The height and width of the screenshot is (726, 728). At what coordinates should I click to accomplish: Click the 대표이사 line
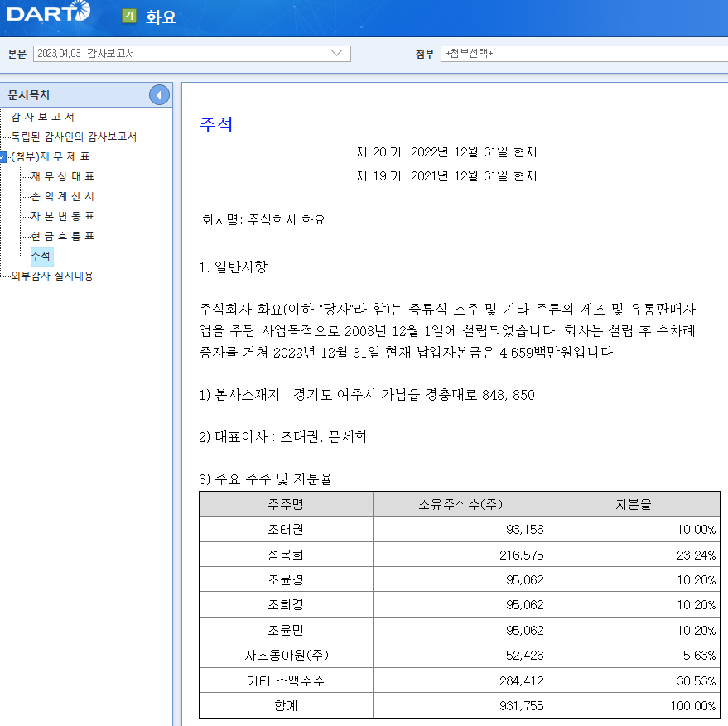282,437
